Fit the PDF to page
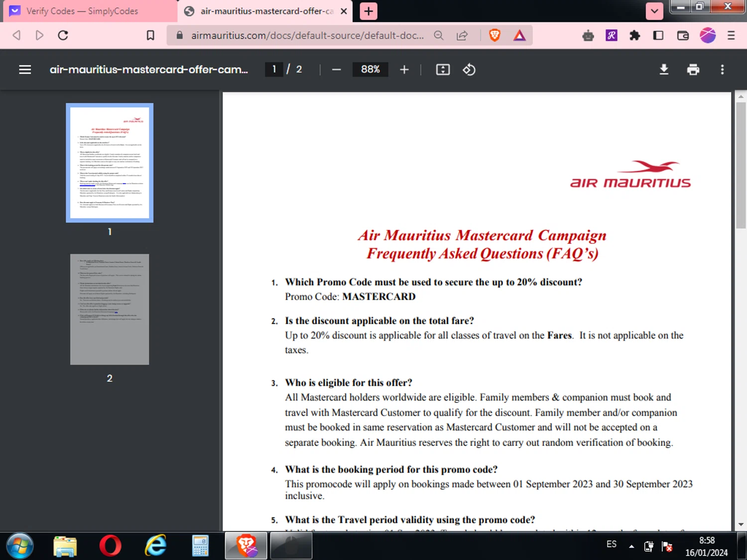 coord(443,70)
